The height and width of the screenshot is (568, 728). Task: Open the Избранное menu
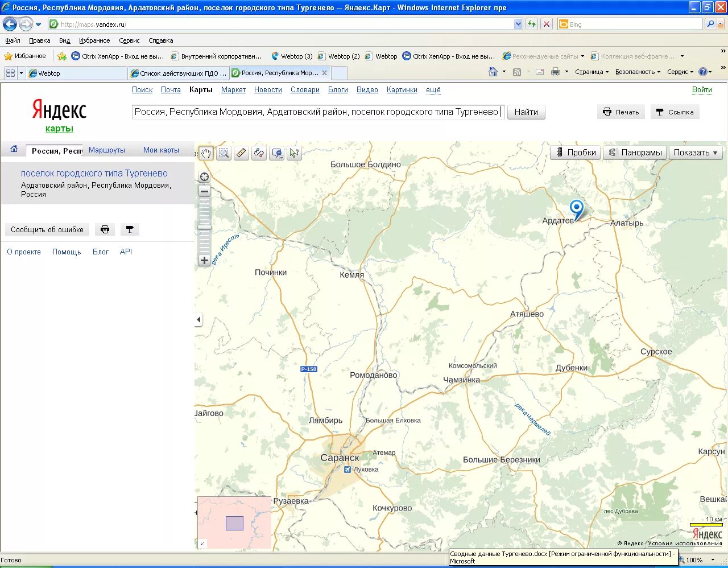pos(94,40)
